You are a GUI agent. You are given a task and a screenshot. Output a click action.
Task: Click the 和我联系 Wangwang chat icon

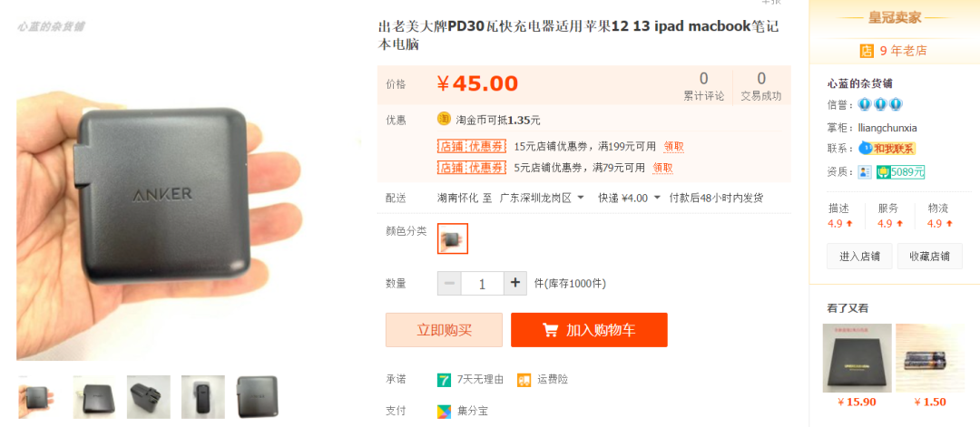tap(887, 149)
